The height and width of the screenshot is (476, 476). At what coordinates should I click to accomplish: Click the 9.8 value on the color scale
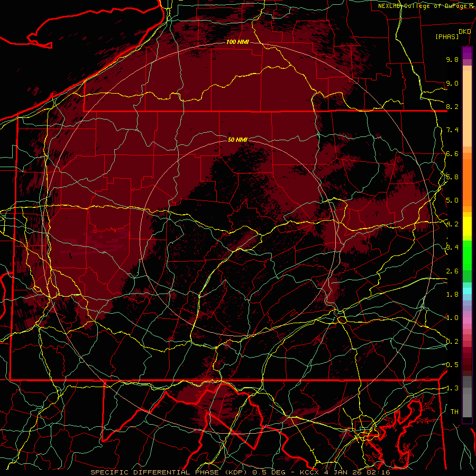tap(452, 59)
